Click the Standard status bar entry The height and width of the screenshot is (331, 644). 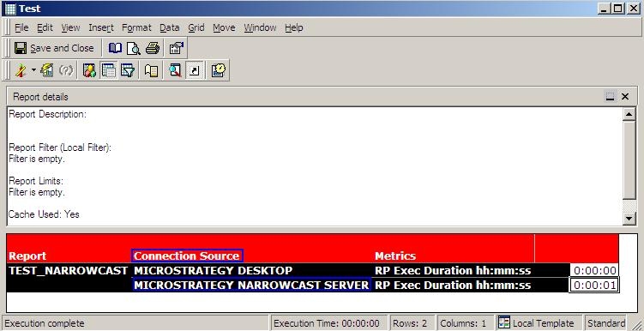coord(606,323)
